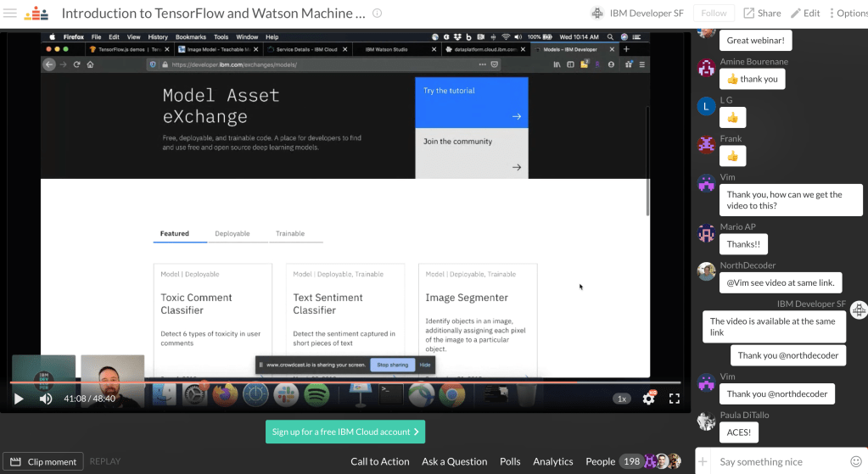The height and width of the screenshot is (474, 868).
Task: Open the hamburger menu
Action: [10, 14]
